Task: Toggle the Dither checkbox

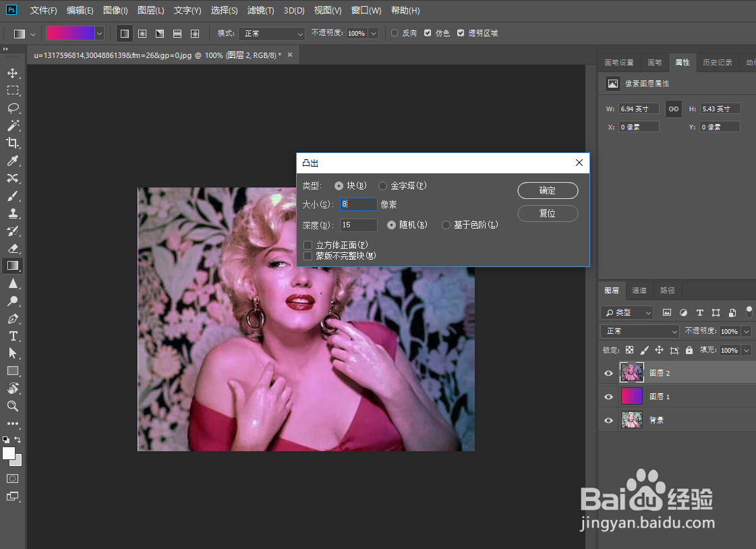Action: [x=428, y=33]
